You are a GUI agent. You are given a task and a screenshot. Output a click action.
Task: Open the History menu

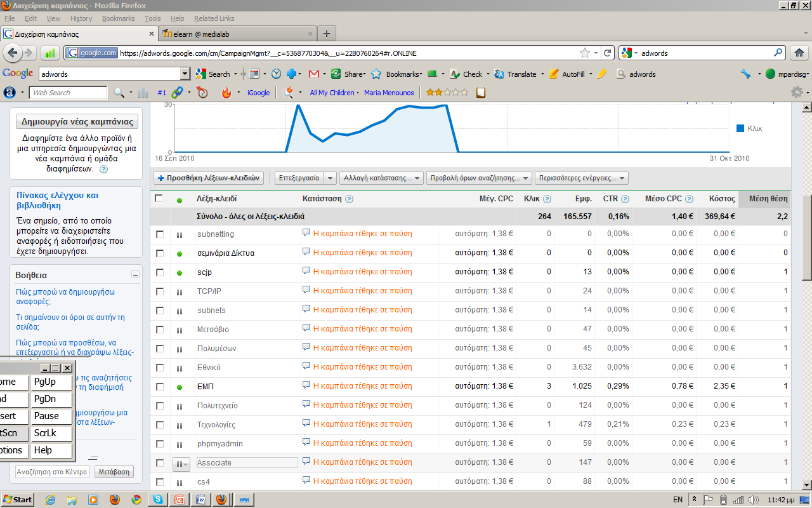click(81, 18)
